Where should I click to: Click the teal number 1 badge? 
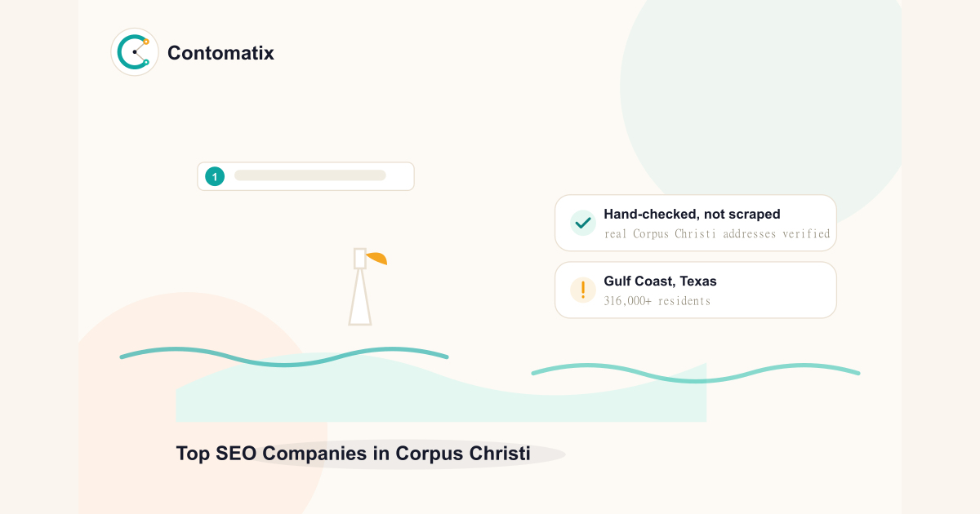click(x=215, y=176)
